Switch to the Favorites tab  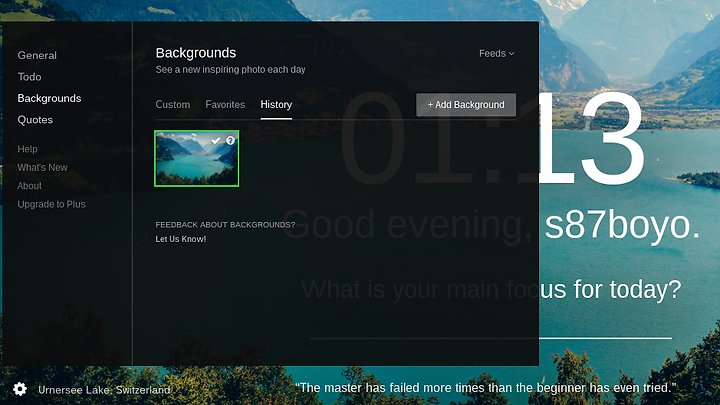coord(225,105)
